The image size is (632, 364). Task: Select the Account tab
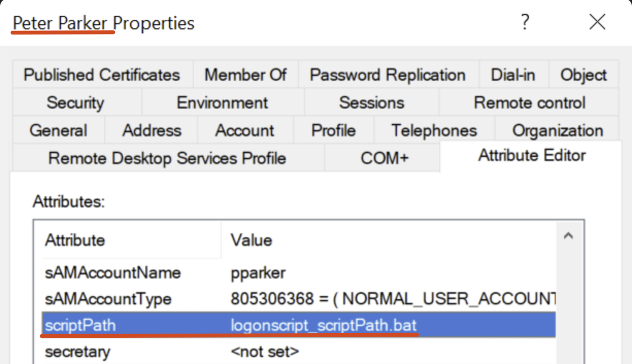(244, 130)
